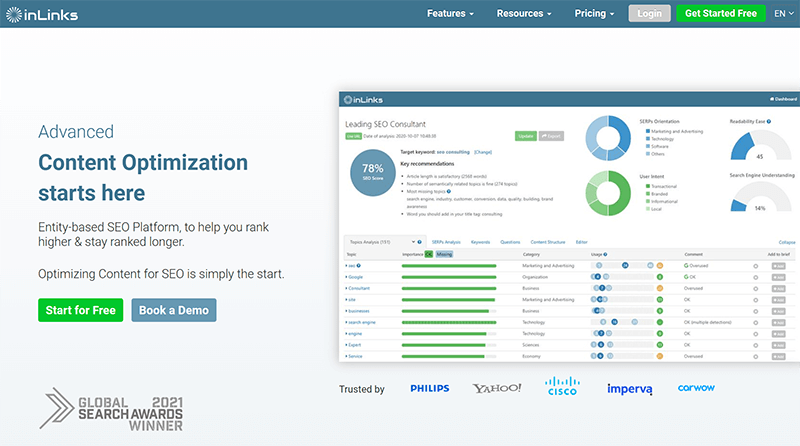The height and width of the screenshot is (446, 800).
Task: Click the Imperva logo
Action: pyautogui.click(x=630, y=389)
